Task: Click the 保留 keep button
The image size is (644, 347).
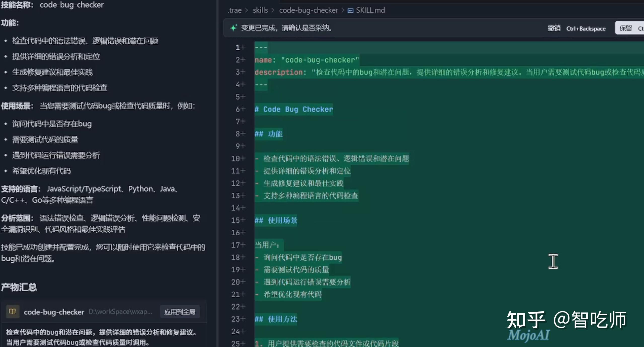Action: click(x=630, y=28)
